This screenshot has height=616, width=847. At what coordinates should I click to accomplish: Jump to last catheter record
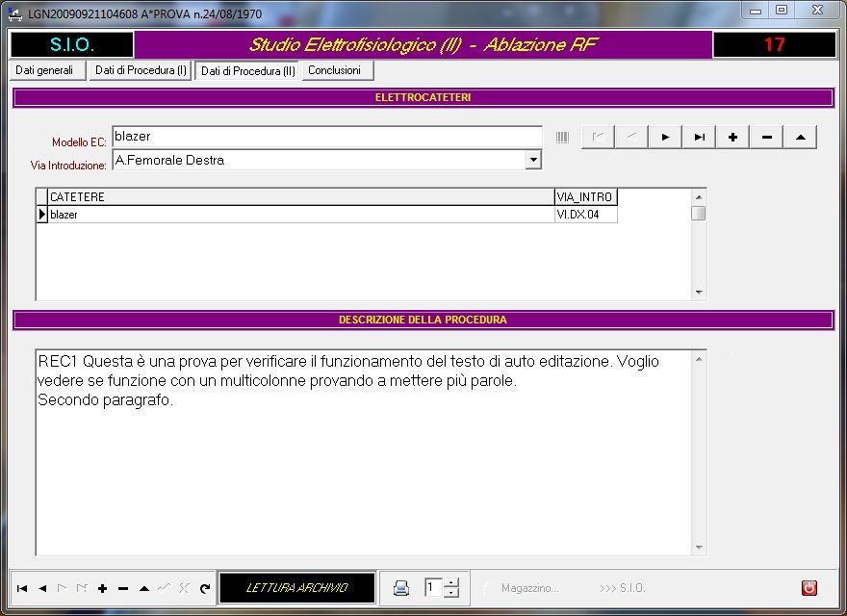click(x=700, y=138)
